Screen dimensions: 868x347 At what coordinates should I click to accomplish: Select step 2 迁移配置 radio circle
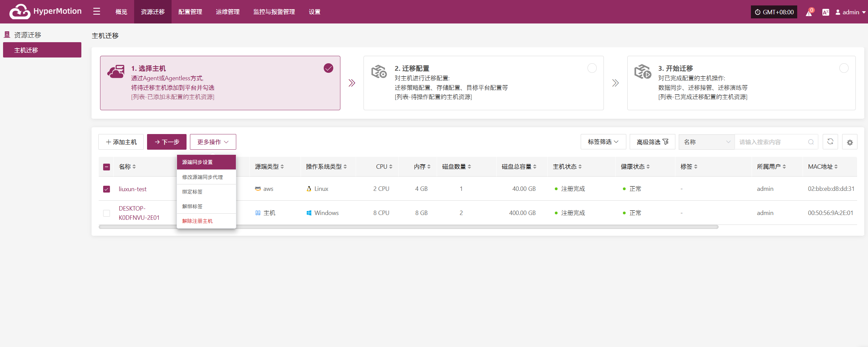click(x=592, y=68)
